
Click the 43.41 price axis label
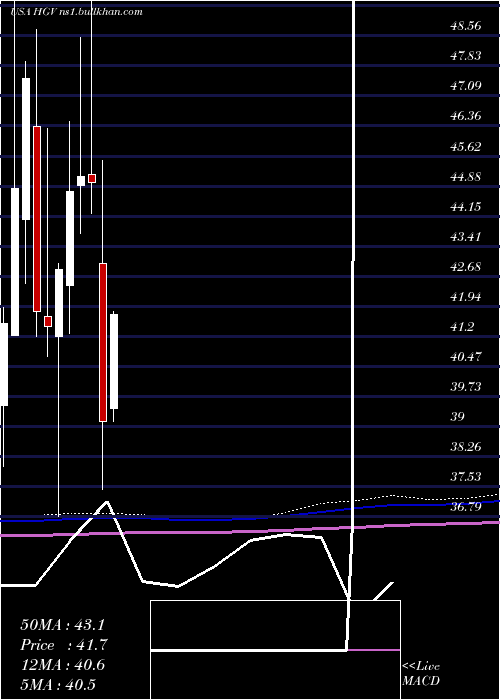coord(466,236)
